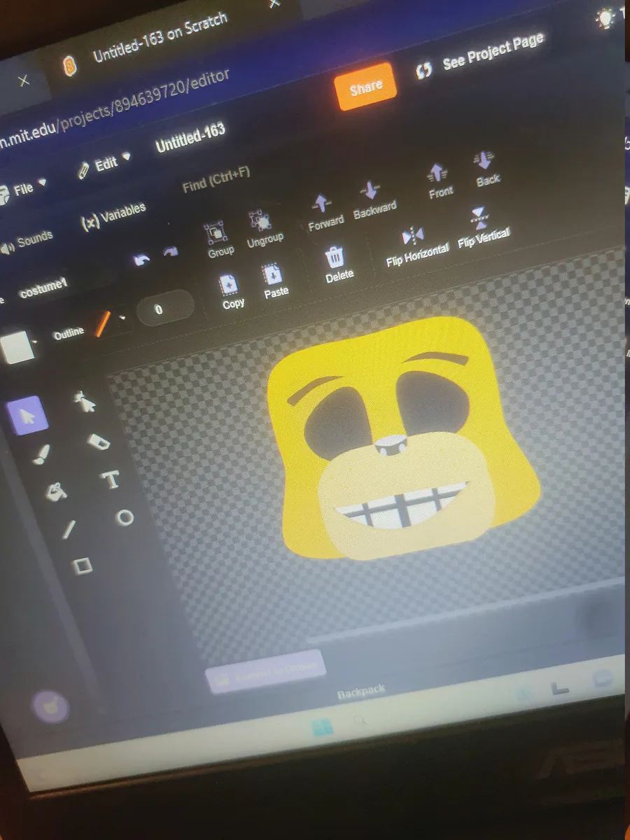The height and width of the screenshot is (840, 630).
Task: Open Windows taskbar search
Action: click(x=361, y=721)
